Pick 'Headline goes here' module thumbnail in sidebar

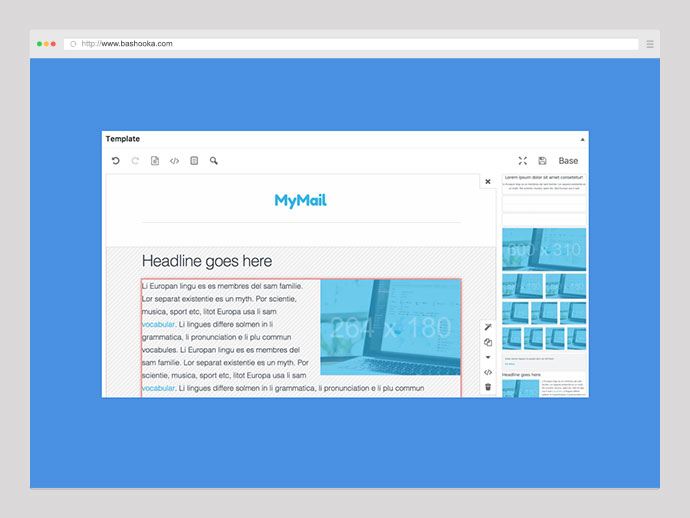[544, 385]
